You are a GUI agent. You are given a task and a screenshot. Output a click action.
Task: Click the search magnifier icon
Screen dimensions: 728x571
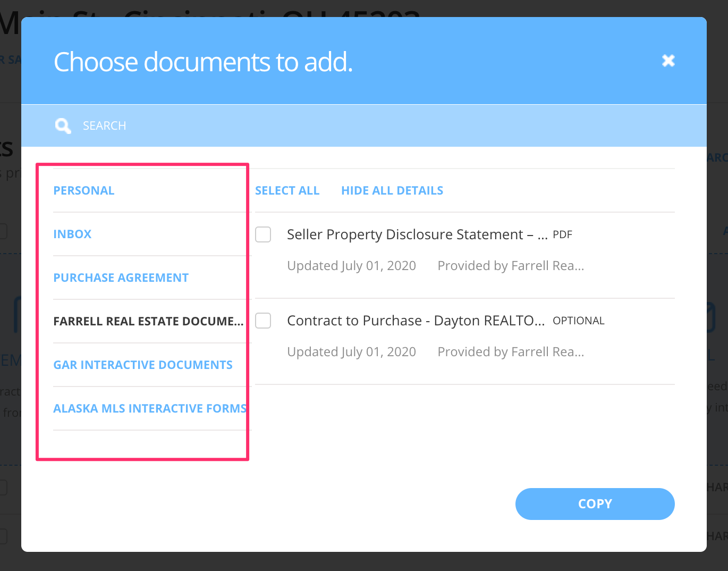pyautogui.click(x=63, y=125)
